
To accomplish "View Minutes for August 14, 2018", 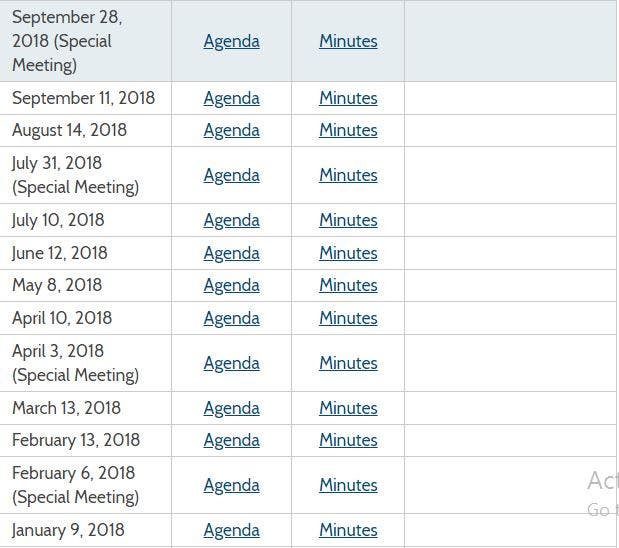I will 348,130.
